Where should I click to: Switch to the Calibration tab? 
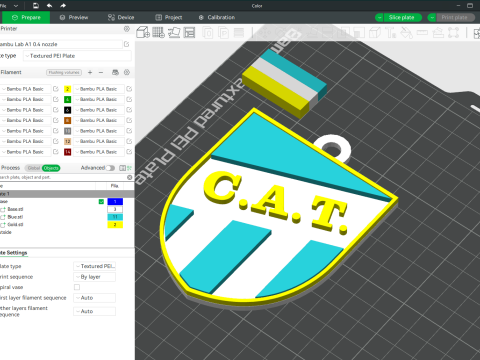point(217,17)
